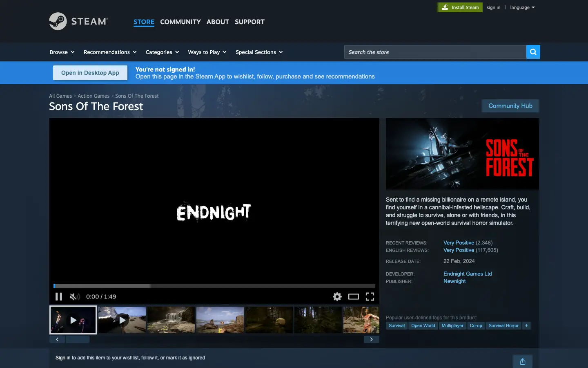Click the Action Games breadcrumb
This screenshot has height=368, width=588.
(x=94, y=96)
